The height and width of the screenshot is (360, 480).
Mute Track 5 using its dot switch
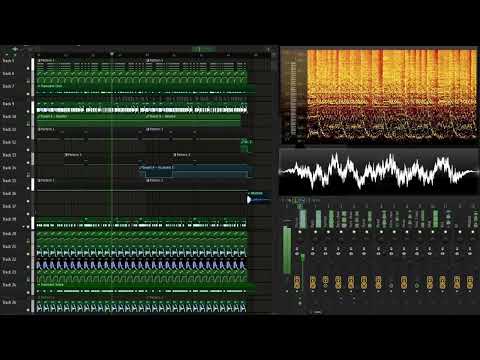tap(28, 68)
